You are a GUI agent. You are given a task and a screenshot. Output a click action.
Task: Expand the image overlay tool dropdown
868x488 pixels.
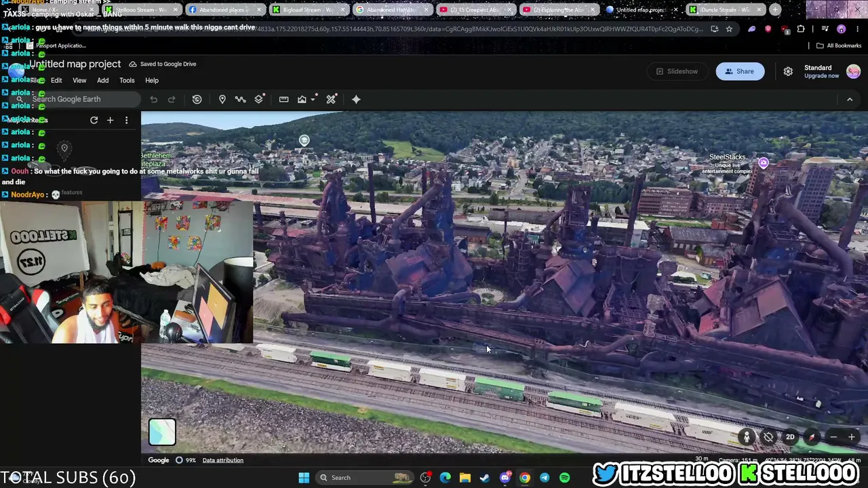click(x=313, y=100)
